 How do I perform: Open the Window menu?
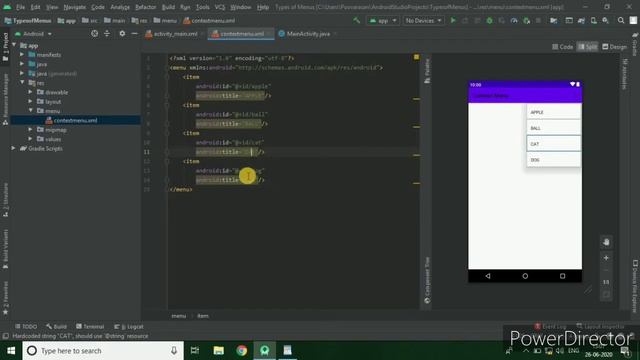point(240,7)
